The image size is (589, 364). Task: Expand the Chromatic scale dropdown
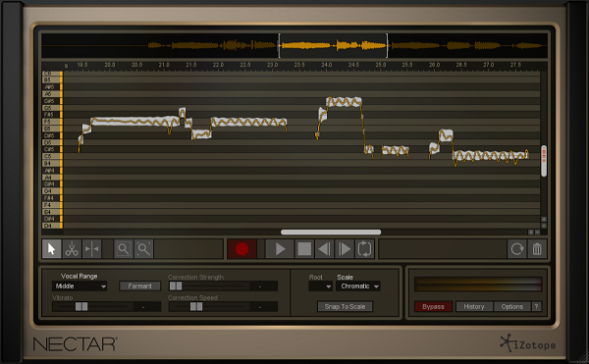(x=358, y=286)
